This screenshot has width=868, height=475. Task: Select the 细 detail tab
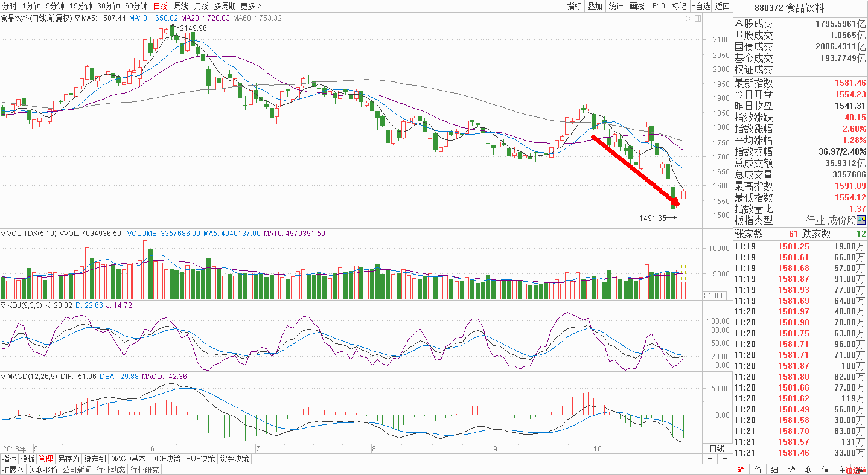point(775,470)
